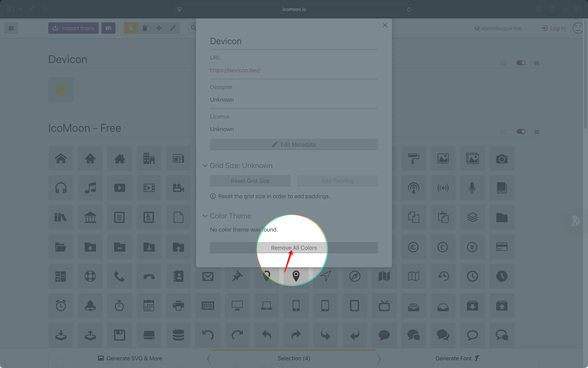Open the Generate Font tab
This screenshot has height=368, width=588.
pyautogui.click(x=457, y=358)
